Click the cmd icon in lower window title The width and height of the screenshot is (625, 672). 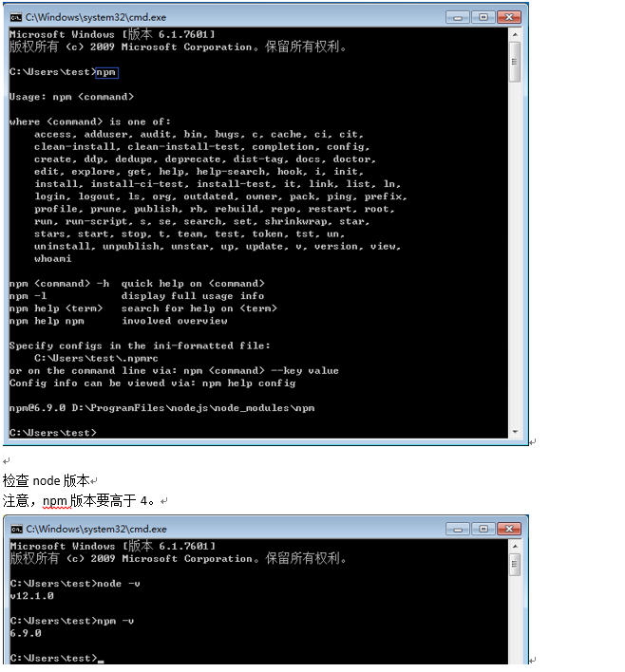17,529
